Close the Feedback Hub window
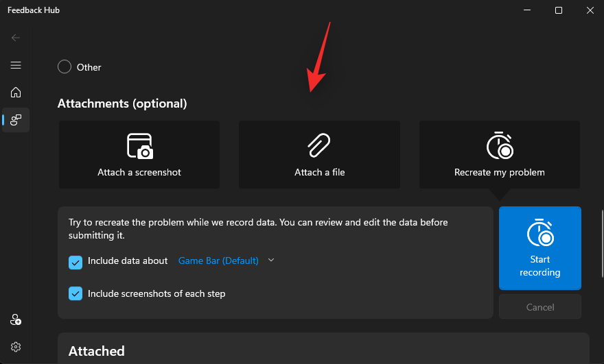The width and height of the screenshot is (604, 364). (590, 10)
